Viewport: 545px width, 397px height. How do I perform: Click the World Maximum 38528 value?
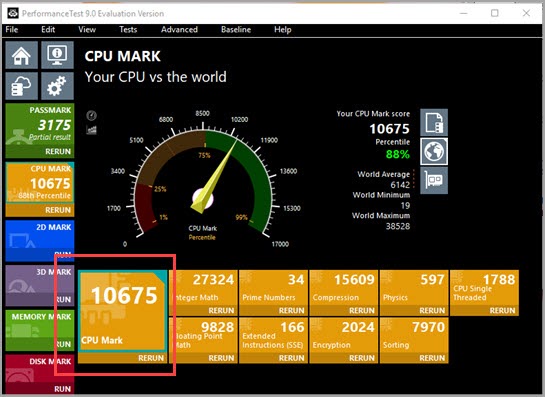tap(398, 226)
